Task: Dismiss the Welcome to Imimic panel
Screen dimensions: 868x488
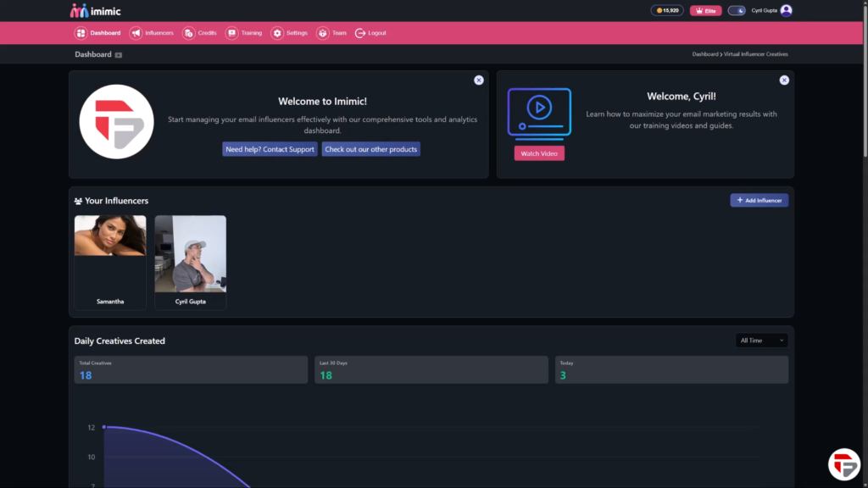Action: [x=479, y=80]
